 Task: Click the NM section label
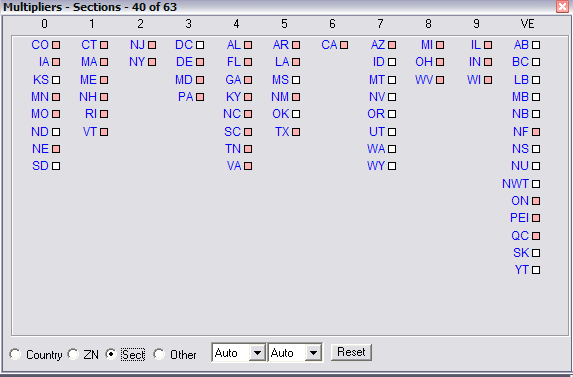point(280,97)
